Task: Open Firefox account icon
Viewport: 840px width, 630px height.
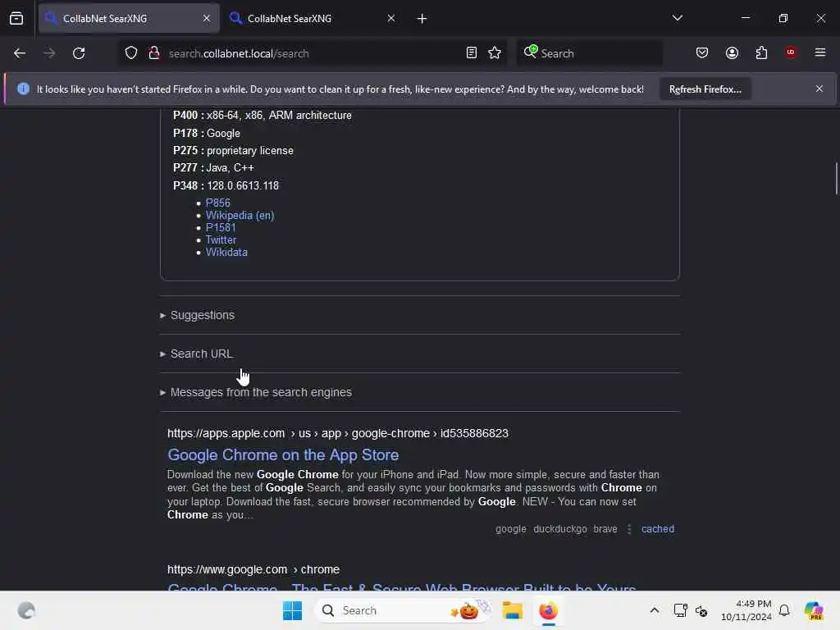Action: click(x=732, y=53)
